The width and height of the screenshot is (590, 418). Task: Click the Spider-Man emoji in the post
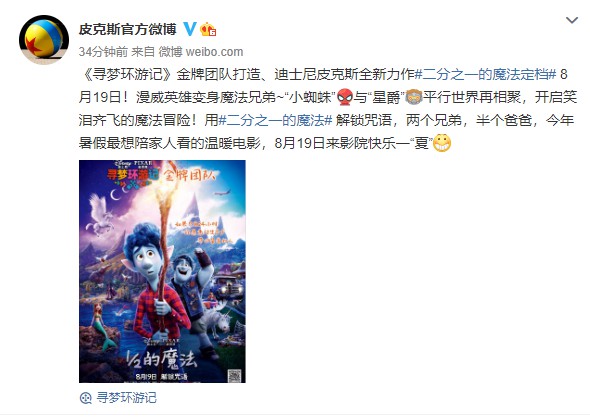pos(345,97)
